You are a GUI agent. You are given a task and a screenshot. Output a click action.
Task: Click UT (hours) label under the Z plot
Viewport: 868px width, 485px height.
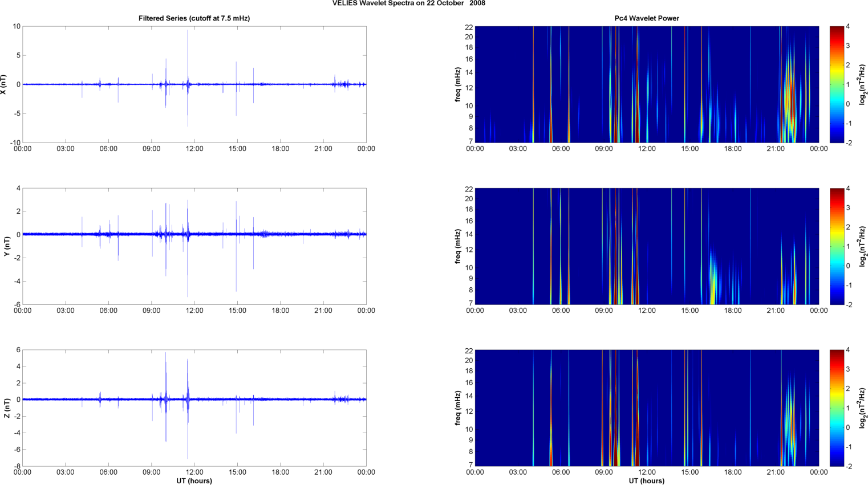point(194,480)
